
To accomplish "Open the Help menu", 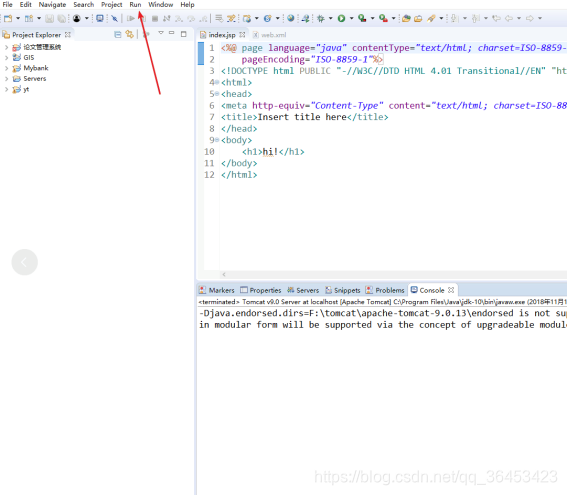I will [187, 5].
